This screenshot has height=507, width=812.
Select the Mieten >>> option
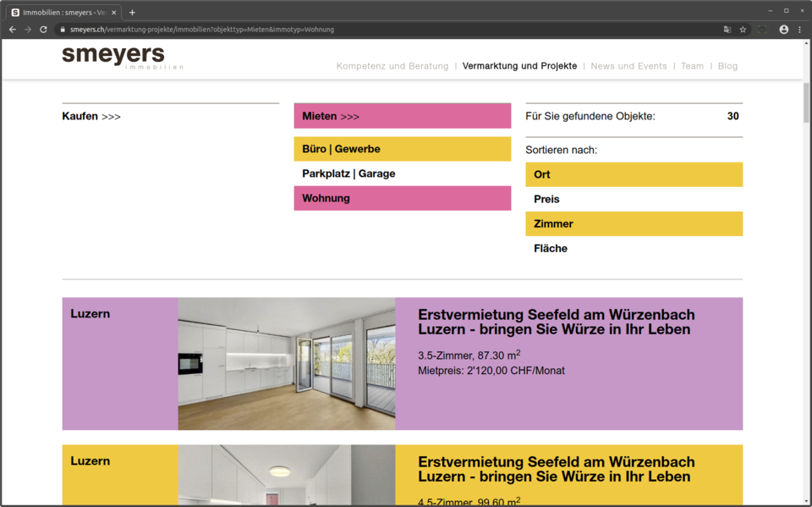tap(403, 116)
